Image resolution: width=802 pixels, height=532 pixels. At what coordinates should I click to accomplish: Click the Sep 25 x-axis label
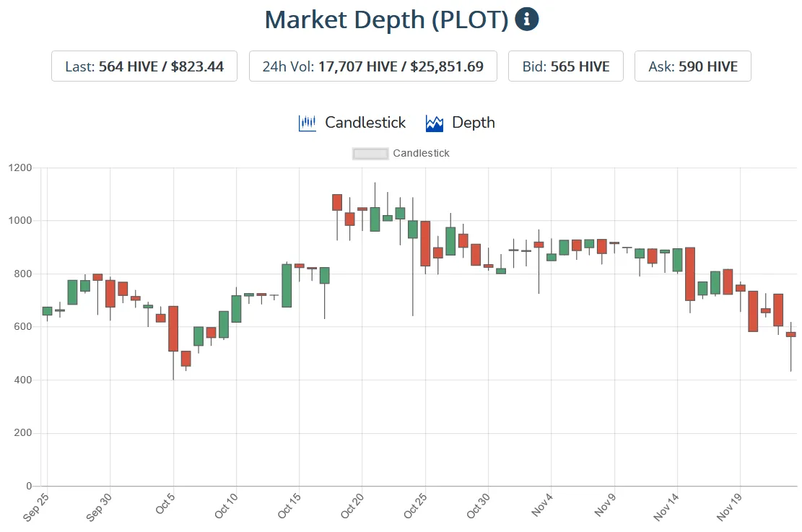(36, 507)
